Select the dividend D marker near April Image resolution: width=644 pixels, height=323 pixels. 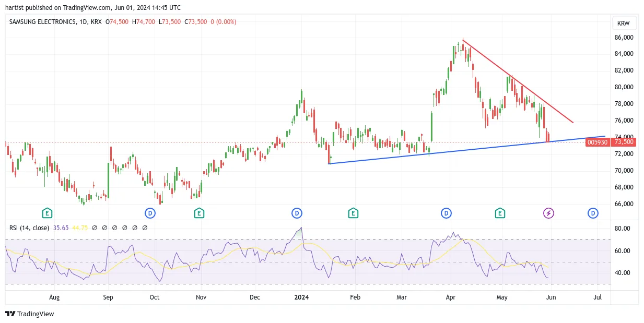click(446, 213)
